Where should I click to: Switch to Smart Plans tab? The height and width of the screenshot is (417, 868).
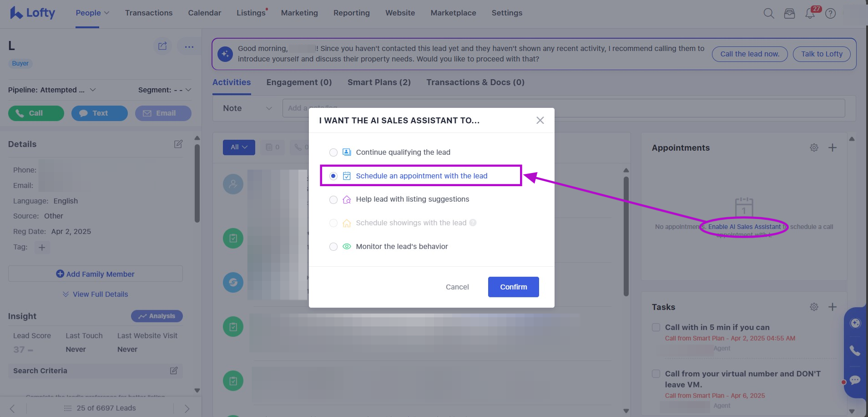[x=378, y=82]
